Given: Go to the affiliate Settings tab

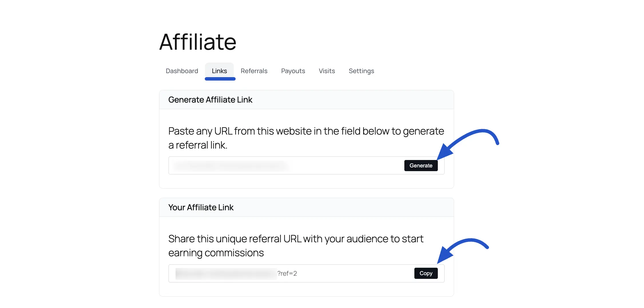Looking at the screenshot, I should click(361, 71).
